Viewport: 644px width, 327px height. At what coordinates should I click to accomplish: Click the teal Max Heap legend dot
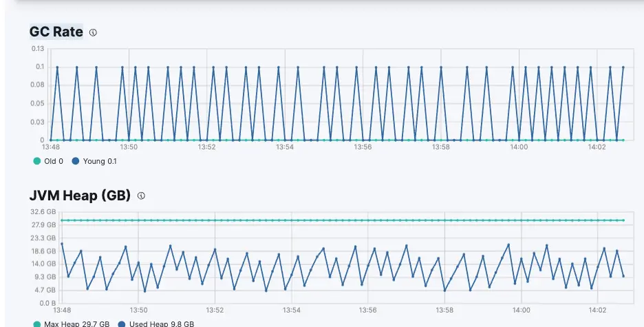[37, 324]
